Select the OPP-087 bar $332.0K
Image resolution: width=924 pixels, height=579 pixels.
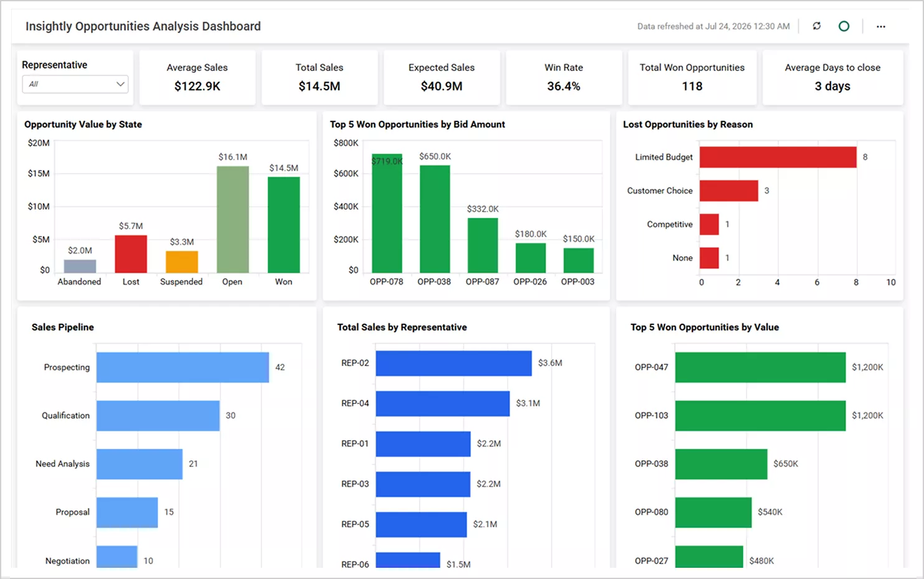pos(483,245)
